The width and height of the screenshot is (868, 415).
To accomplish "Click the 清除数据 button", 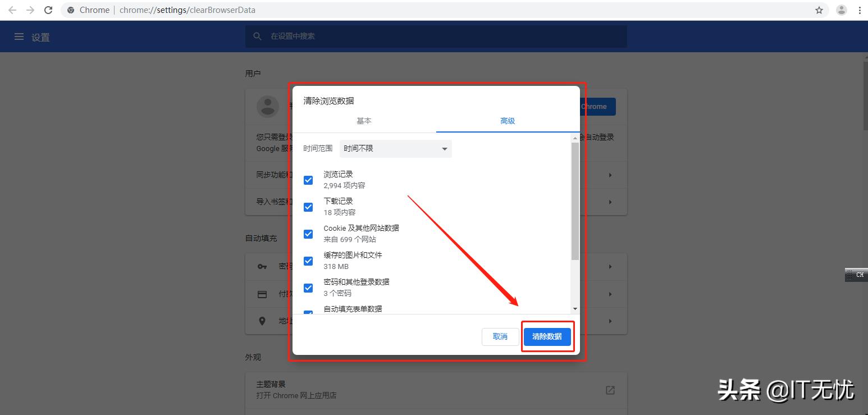I will (x=547, y=336).
